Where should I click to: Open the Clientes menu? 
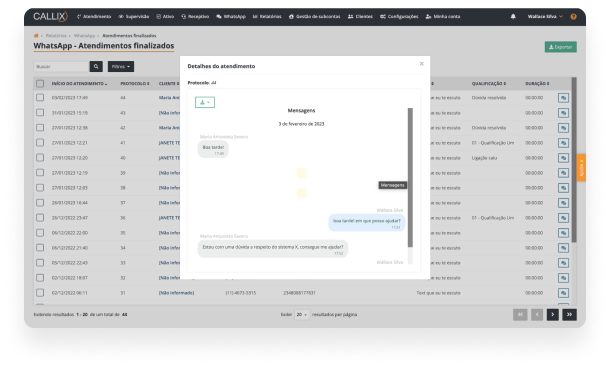click(360, 16)
